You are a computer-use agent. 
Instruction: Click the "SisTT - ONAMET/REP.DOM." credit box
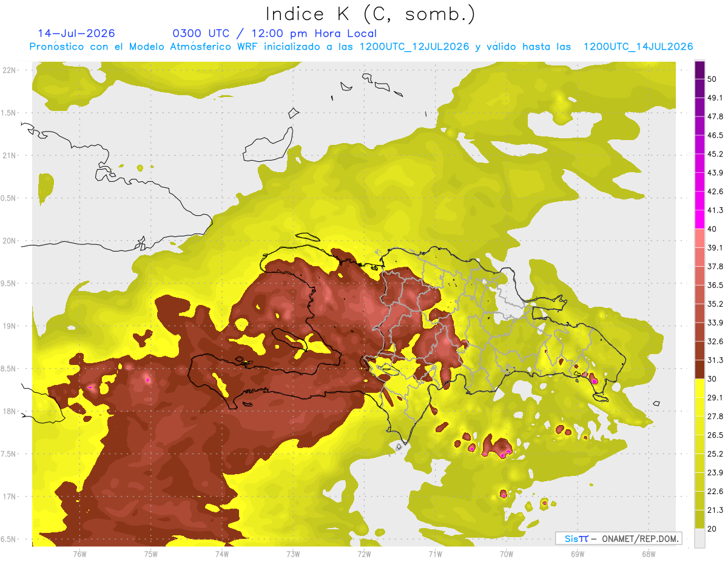coord(619,538)
